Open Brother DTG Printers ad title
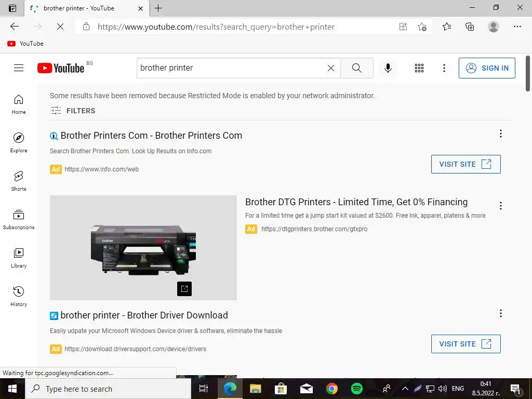Screen dimensions: 532x399 pos(356,202)
